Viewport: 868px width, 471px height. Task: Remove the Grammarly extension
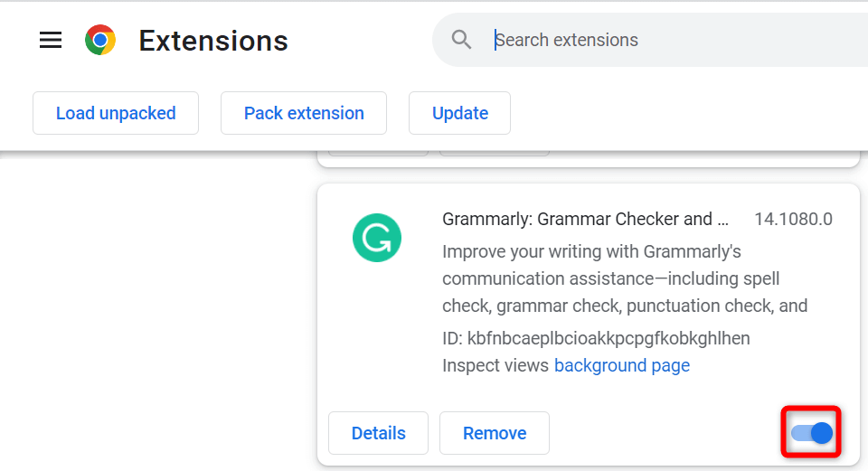pos(494,433)
